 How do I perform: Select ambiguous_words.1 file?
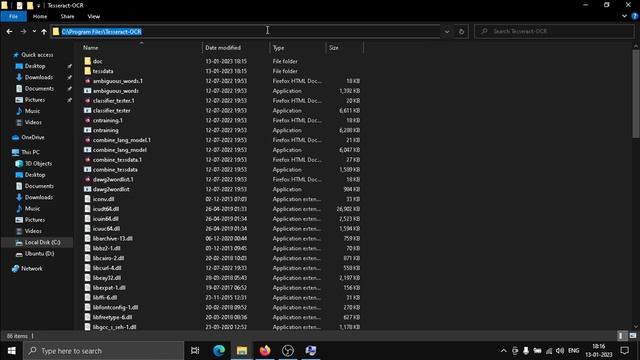pyautogui.click(x=118, y=81)
